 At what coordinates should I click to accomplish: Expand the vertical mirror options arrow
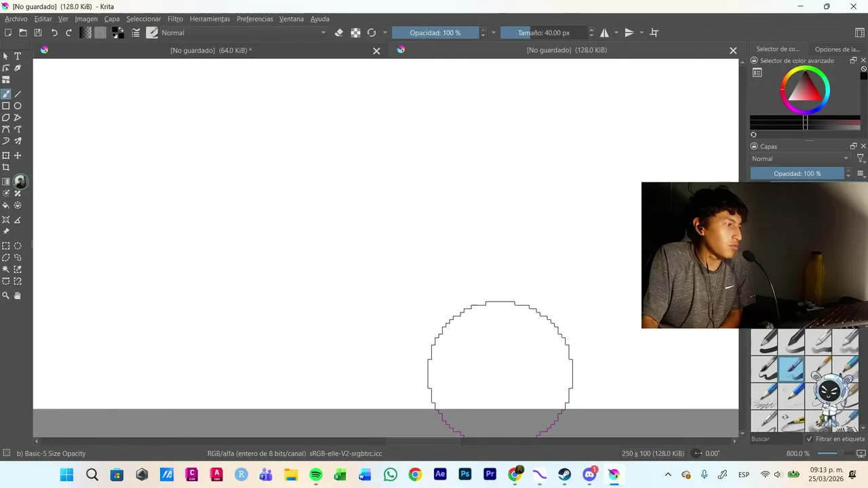[x=642, y=33]
